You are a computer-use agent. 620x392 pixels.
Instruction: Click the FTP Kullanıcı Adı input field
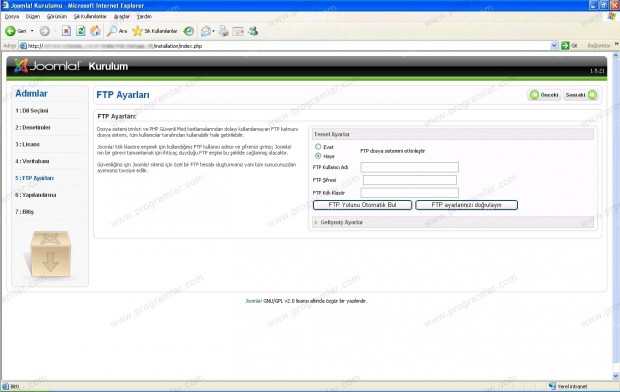(410, 167)
